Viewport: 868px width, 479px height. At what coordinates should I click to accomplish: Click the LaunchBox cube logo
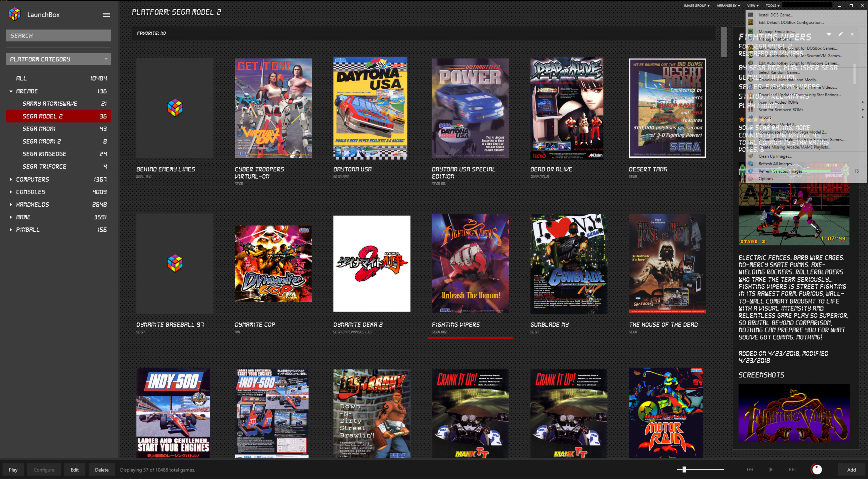(x=14, y=14)
